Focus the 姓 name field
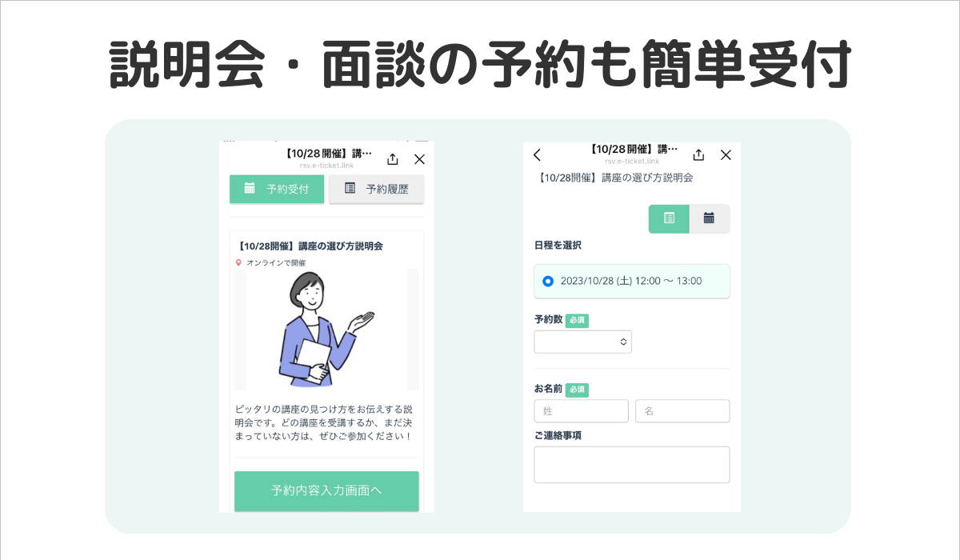 [x=582, y=410]
